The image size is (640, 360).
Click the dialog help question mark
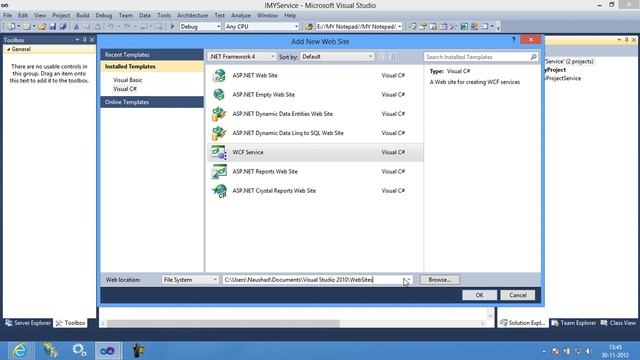pyautogui.click(x=513, y=40)
